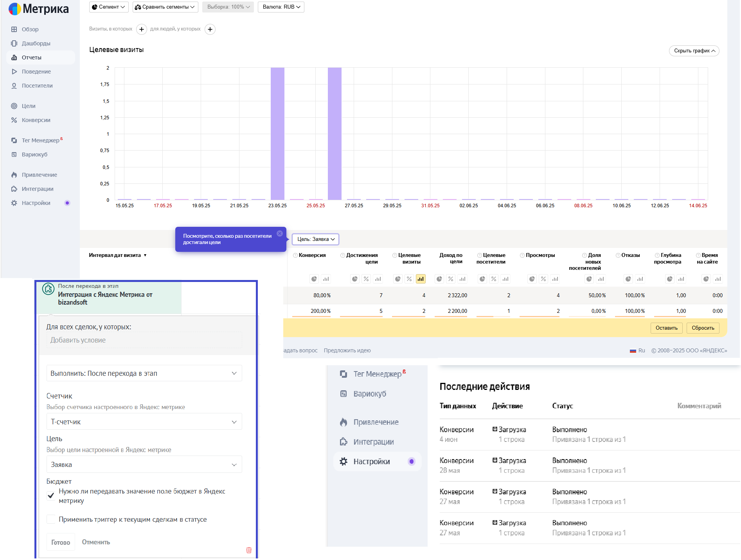Select the highlighted bar chart icon under Целевые визиты
Screen dimensions: 741x560
[x=421, y=279]
